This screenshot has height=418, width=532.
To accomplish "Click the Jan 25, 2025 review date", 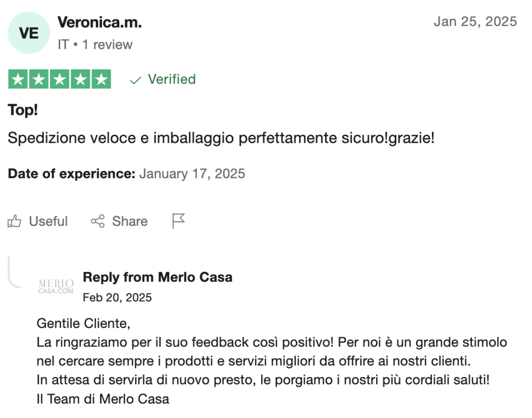I will (475, 21).
